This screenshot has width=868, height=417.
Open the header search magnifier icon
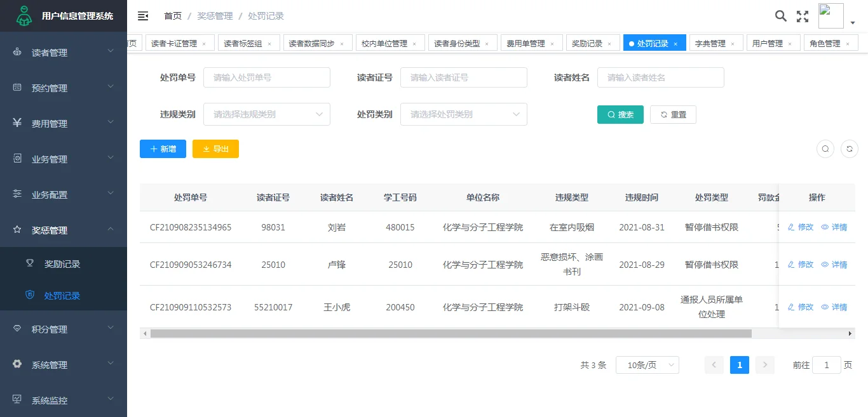point(781,17)
